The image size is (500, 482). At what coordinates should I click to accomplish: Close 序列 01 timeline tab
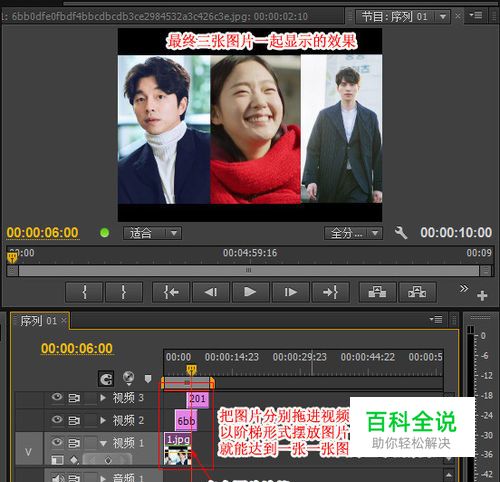(64, 321)
